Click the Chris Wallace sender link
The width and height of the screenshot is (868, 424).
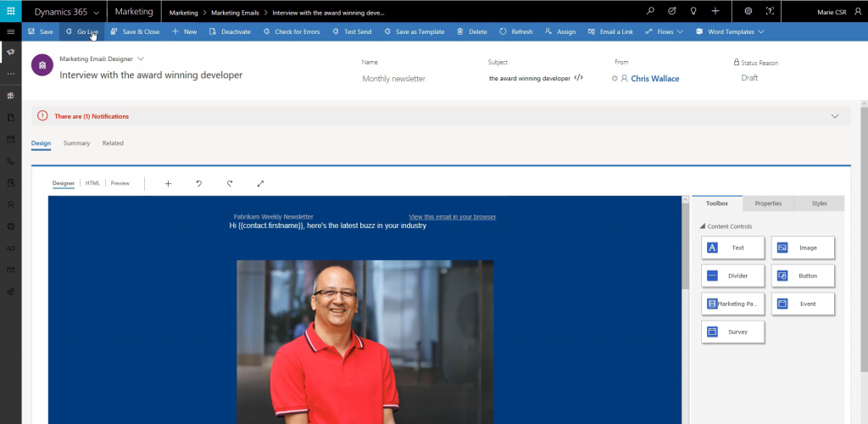[655, 79]
